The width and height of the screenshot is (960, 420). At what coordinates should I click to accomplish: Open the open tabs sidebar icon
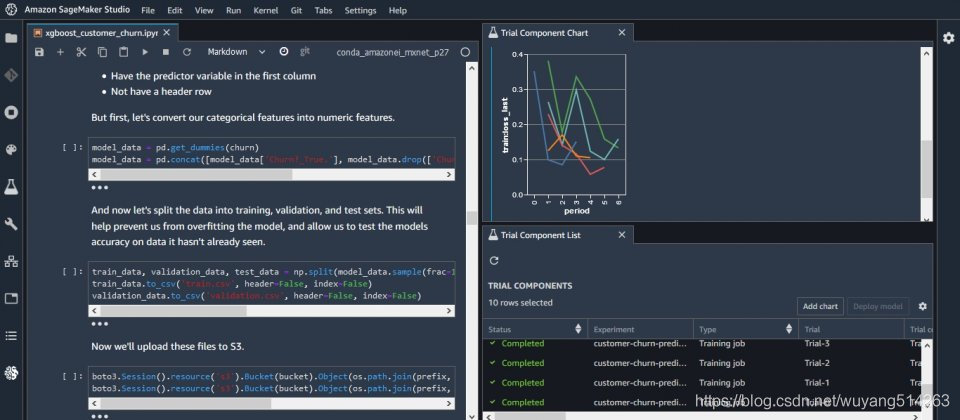coord(11,299)
